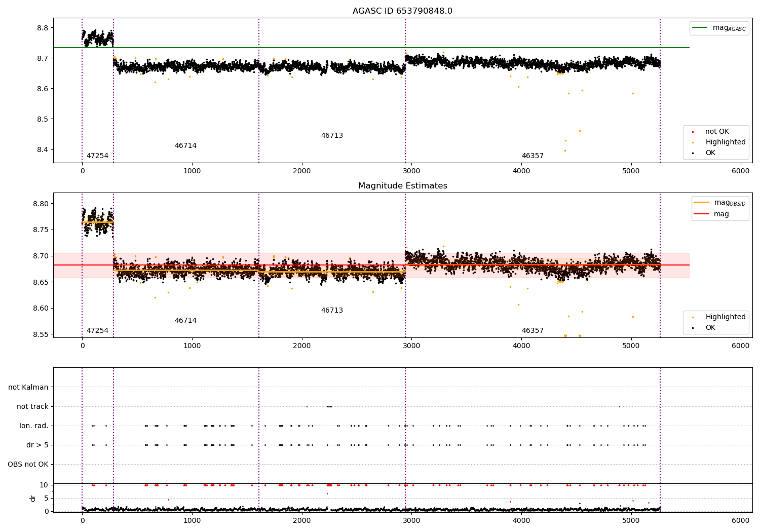This screenshot has width=760, height=532.
Task: Click the 10 tick label on the dr axis
Action: [44, 485]
